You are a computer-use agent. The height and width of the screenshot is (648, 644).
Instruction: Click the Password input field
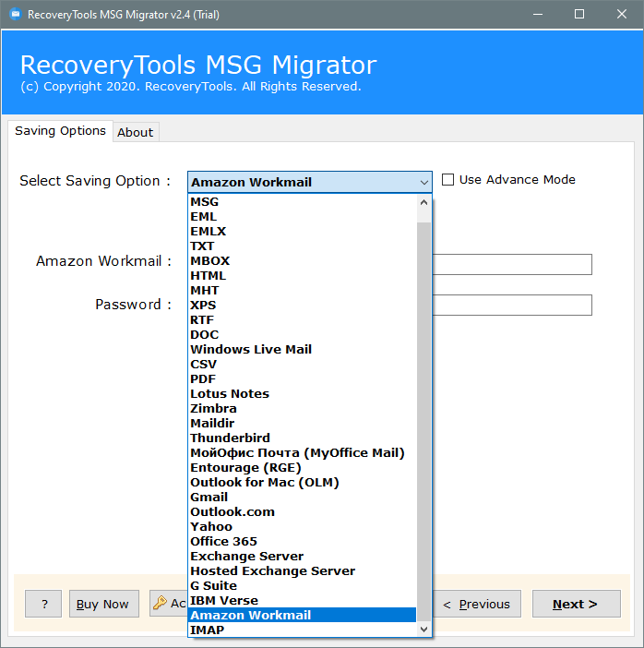[x=512, y=305]
